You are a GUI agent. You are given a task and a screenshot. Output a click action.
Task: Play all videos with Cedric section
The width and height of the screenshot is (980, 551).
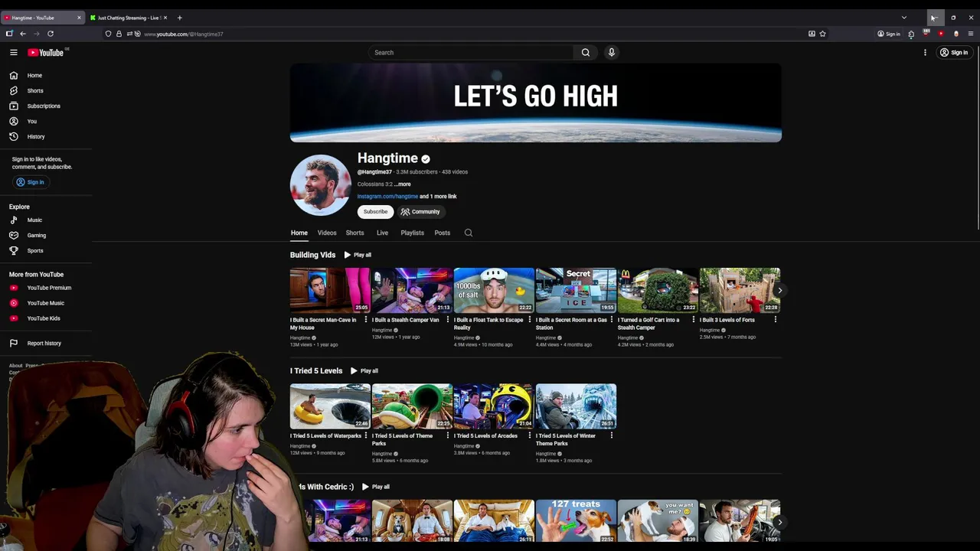376,487
